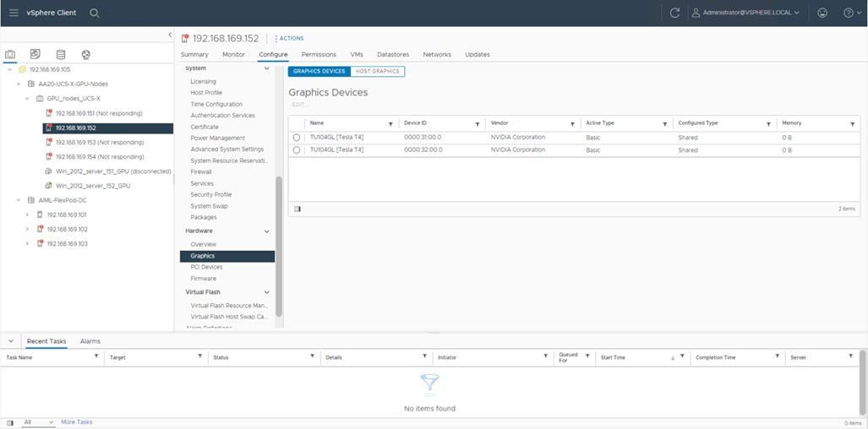Collapse the Hardware settings section
Viewport: 868px width, 429px height.
click(x=266, y=231)
